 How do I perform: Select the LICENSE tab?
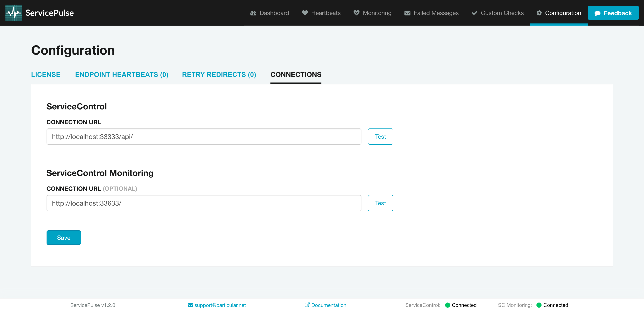(46, 75)
